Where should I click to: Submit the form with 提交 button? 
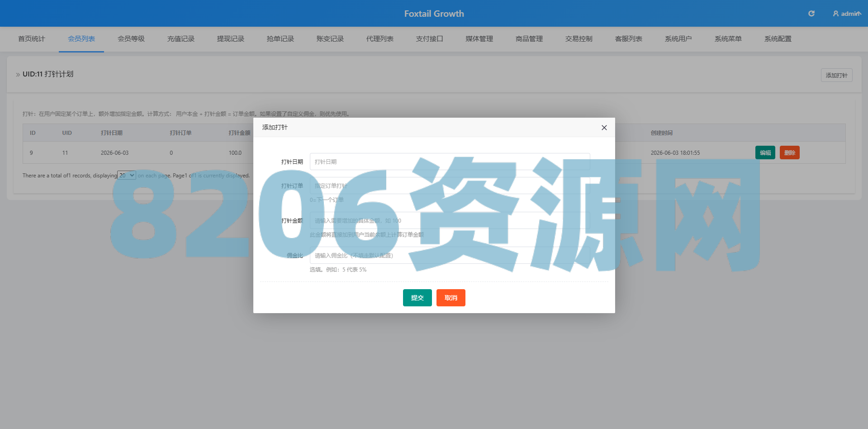[x=417, y=298]
